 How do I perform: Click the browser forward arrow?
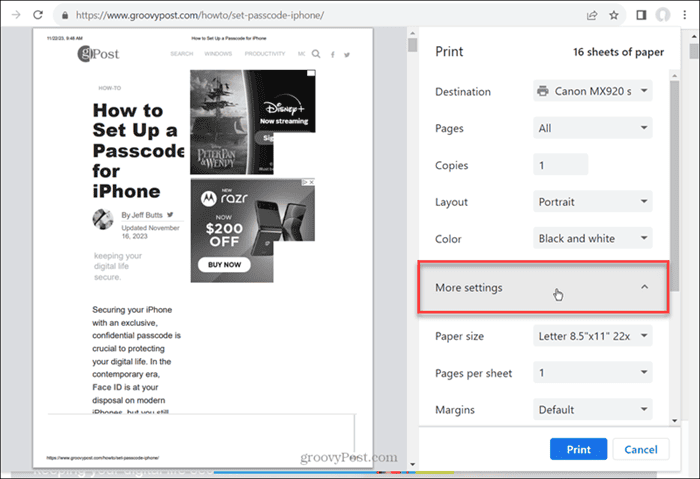(16, 15)
